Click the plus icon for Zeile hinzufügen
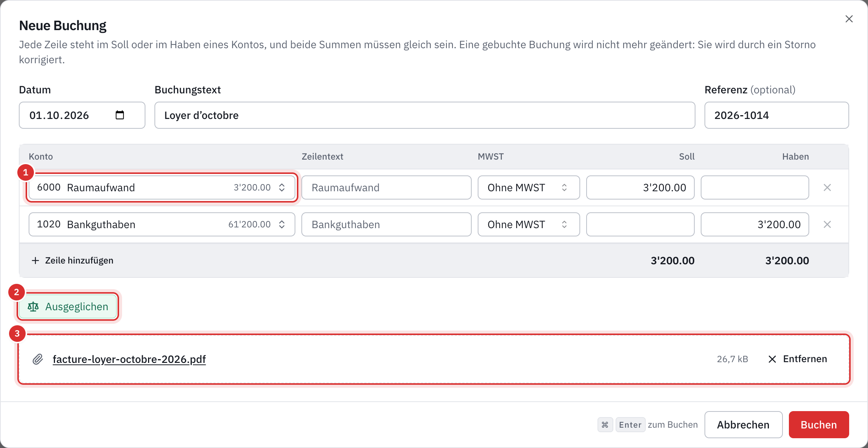Viewport: 868px width, 448px height. 35,261
